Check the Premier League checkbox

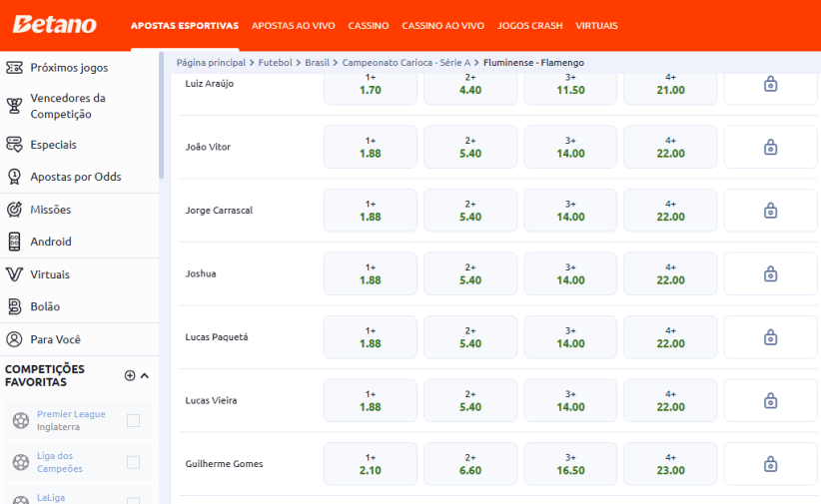pos(133,421)
